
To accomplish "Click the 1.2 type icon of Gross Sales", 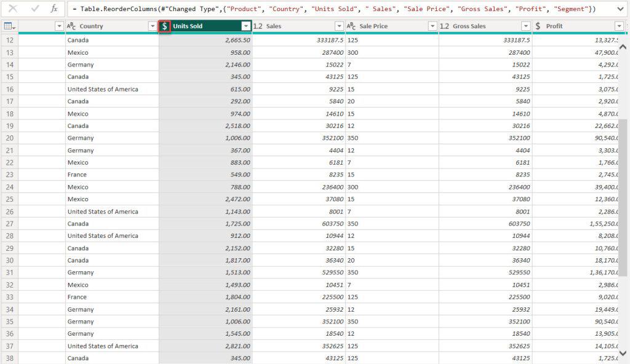I will 444,26.
